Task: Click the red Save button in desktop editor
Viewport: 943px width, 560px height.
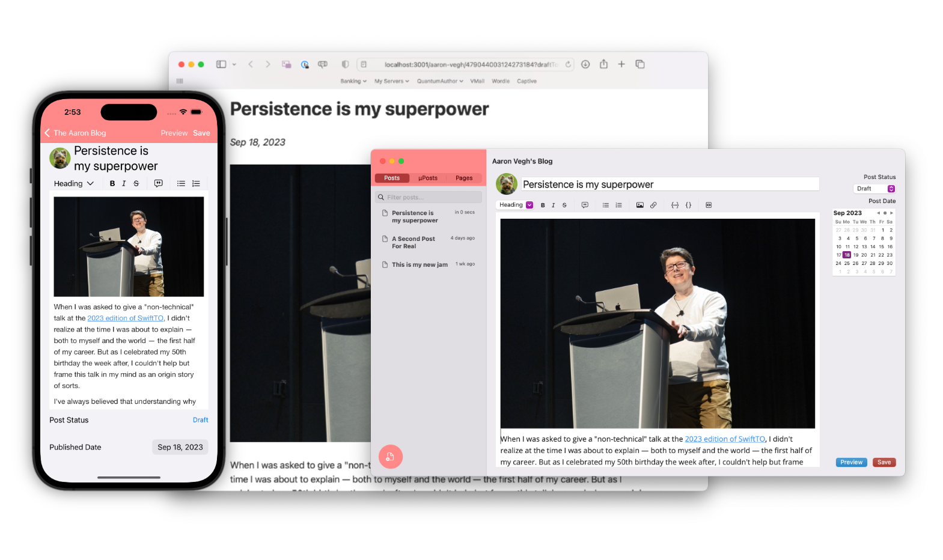Action: tap(883, 462)
